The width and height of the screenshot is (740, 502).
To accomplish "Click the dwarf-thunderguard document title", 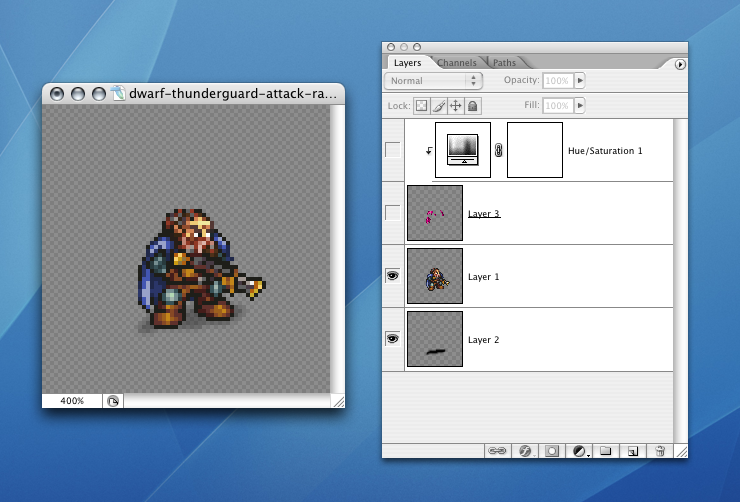I will (233, 93).
